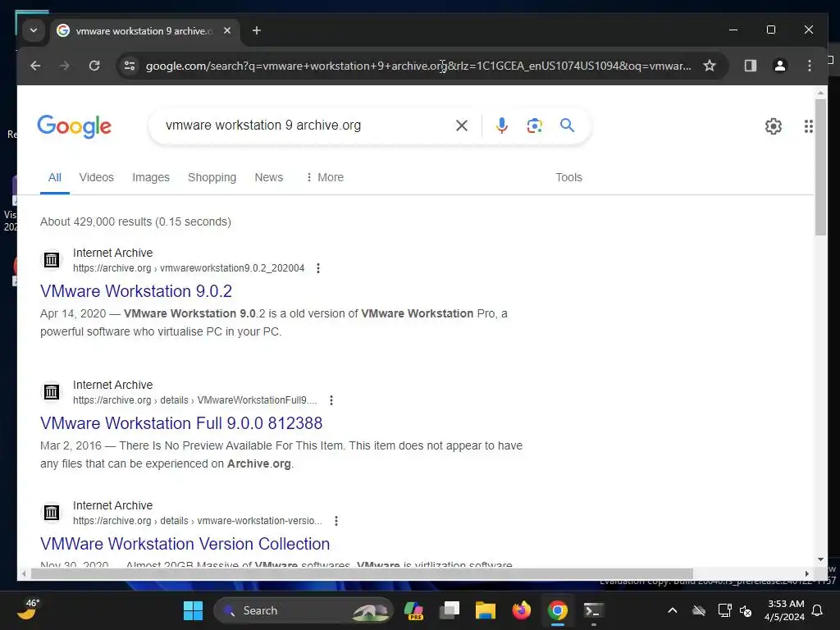Switch to the News tab
Screen dimensions: 840x630
[268, 177]
